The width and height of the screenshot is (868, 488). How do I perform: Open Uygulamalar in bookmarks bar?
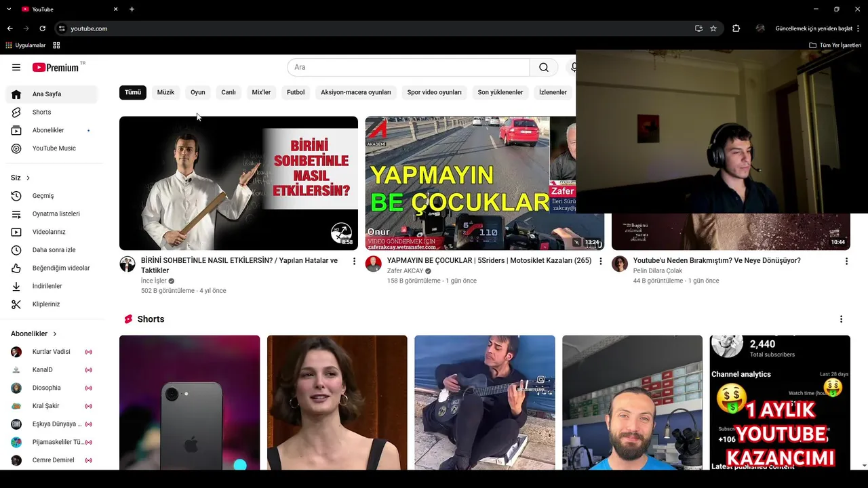click(25, 45)
